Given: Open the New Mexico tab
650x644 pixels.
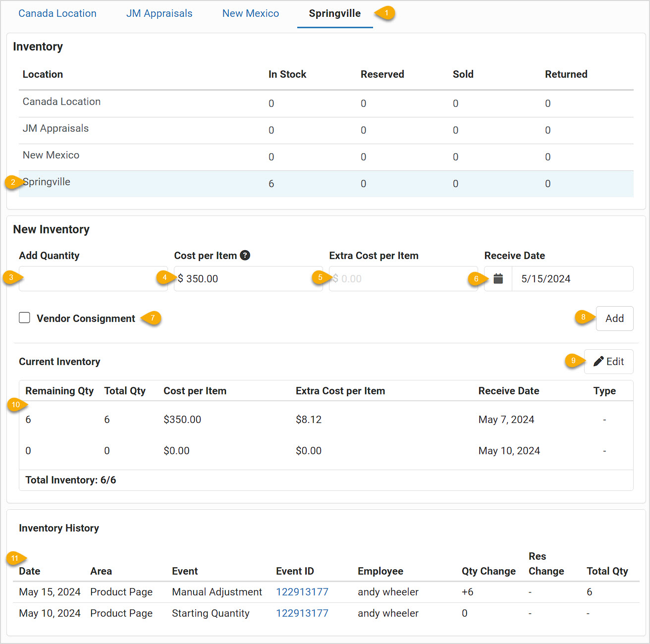Looking at the screenshot, I should point(251,13).
